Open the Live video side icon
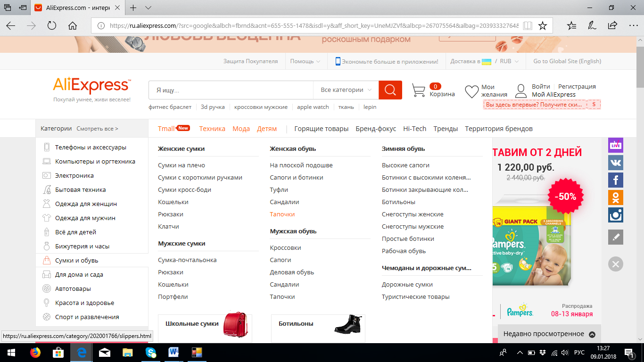The image size is (644, 362). [x=616, y=145]
